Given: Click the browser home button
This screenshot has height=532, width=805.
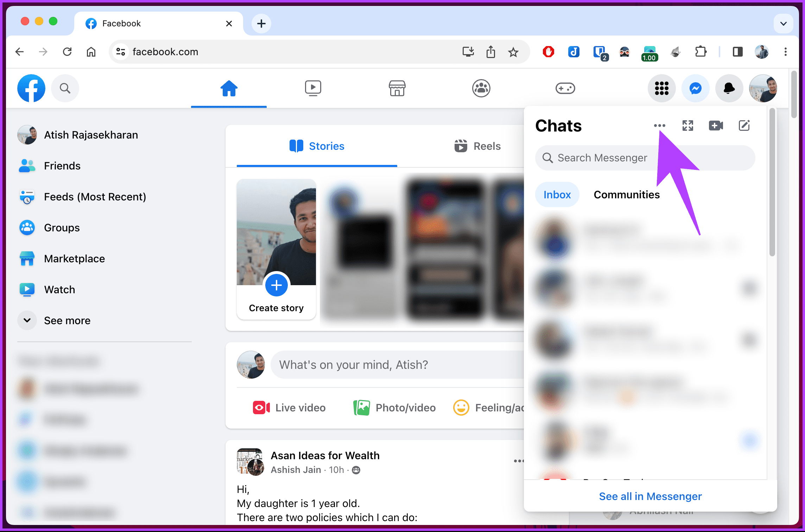Looking at the screenshot, I should 91,52.
